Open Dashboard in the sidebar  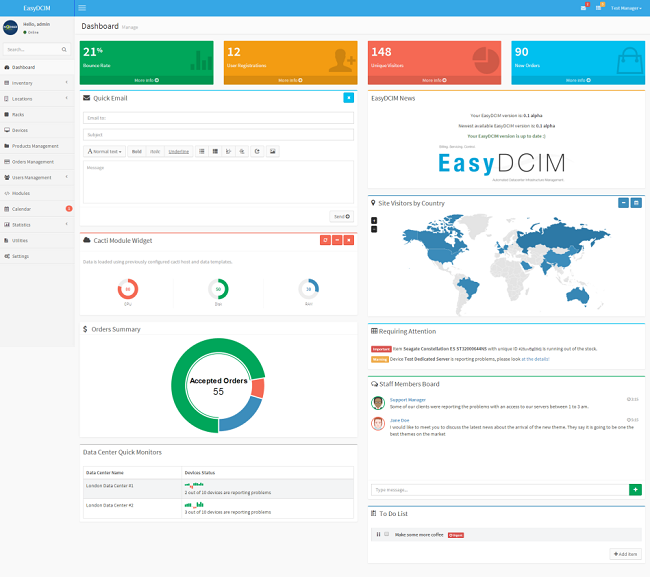(x=37, y=67)
